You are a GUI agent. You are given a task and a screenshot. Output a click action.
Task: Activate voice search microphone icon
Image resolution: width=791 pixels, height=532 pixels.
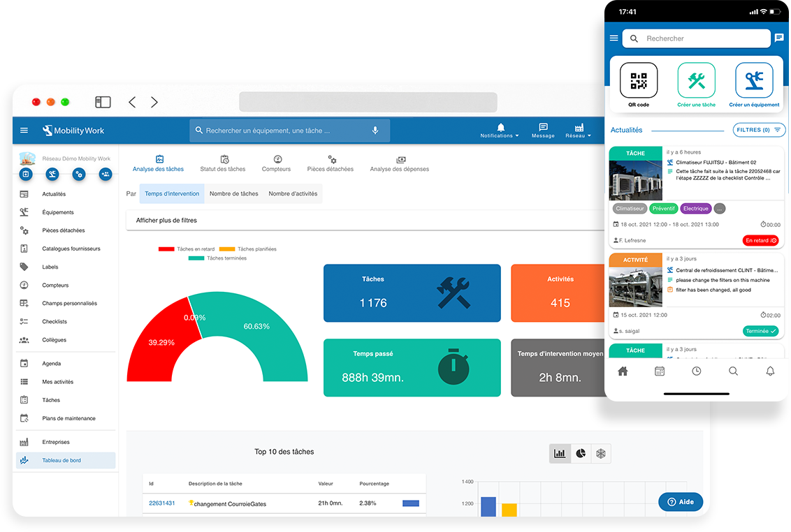(375, 131)
